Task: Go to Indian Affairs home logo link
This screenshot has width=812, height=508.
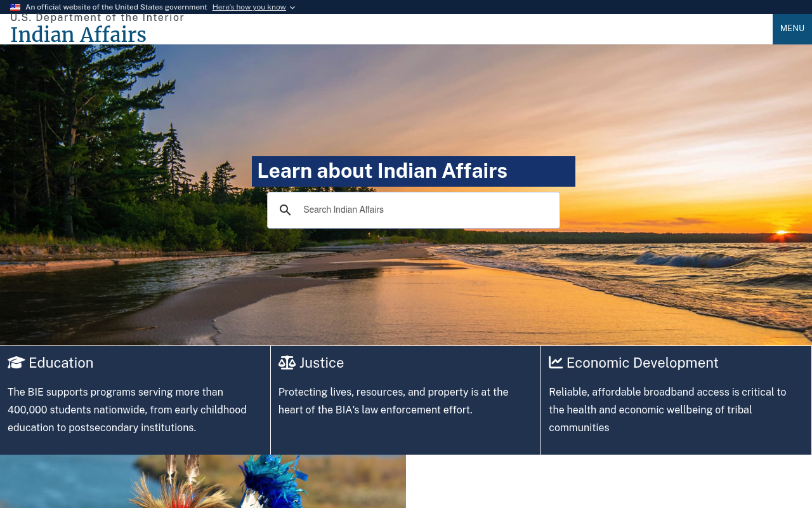Action: point(78,35)
